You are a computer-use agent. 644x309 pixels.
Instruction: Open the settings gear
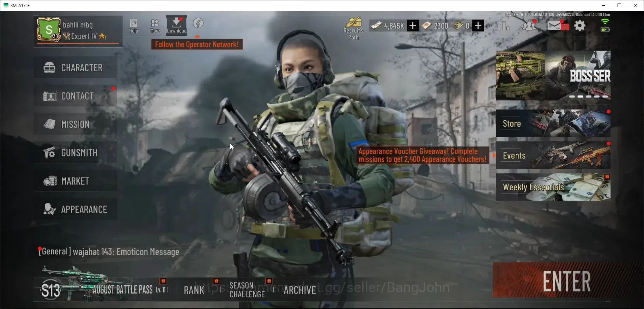(x=580, y=25)
